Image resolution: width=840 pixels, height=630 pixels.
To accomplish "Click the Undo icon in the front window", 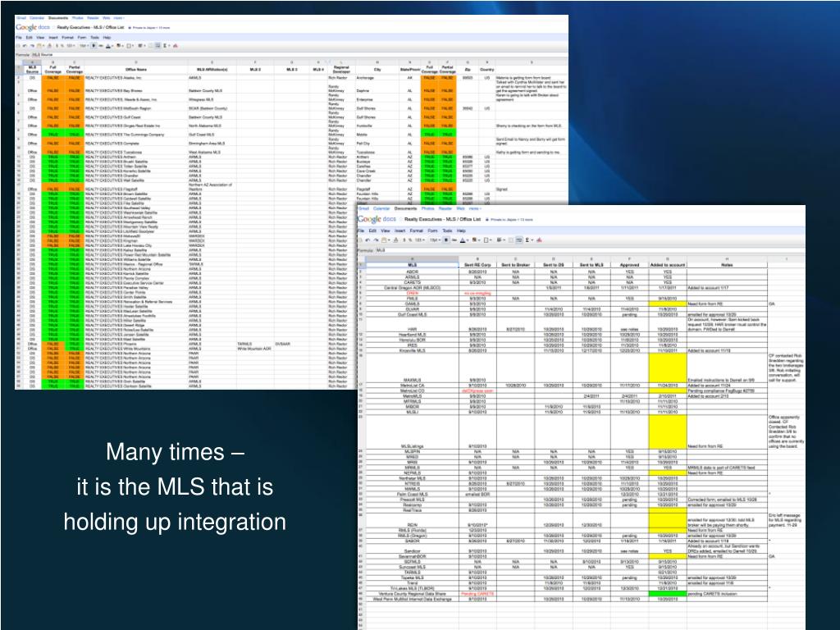I will click(367, 240).
